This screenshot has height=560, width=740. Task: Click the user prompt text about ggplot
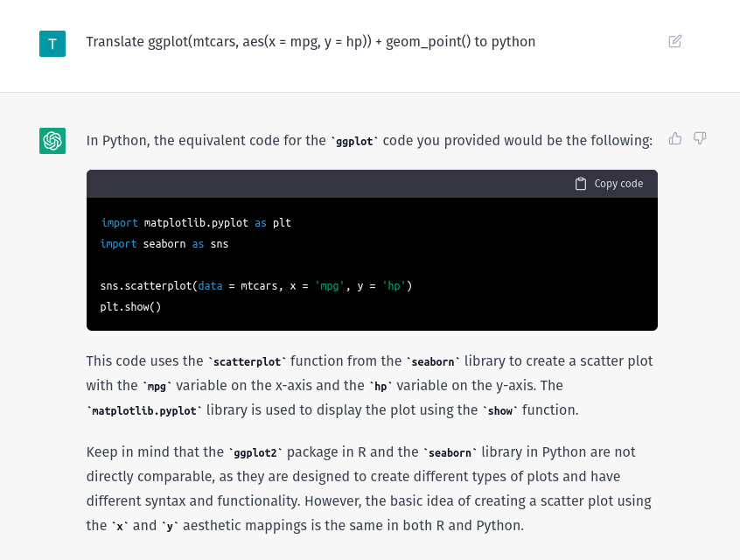point(311,41)
